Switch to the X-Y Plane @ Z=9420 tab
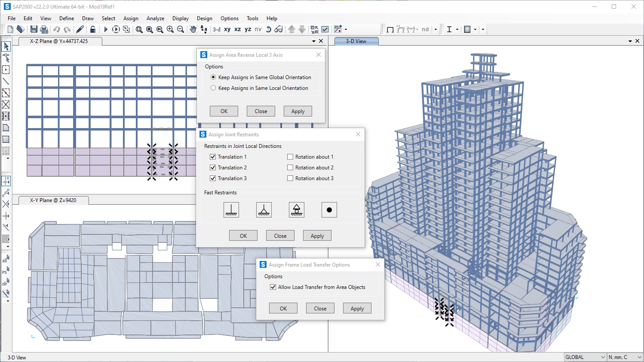Screen dimensions: 644x362 tap(53, 200)
